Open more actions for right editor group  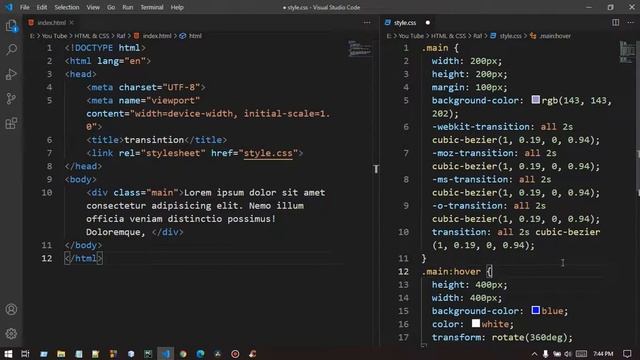coord(630,22)
